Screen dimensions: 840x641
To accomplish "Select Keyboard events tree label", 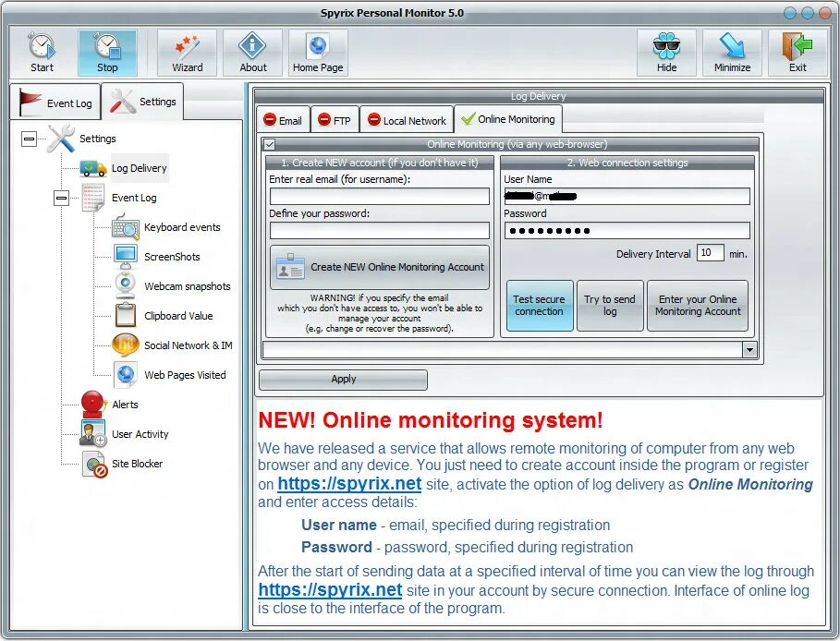I will pyautogui.click(x=182, y=227).
